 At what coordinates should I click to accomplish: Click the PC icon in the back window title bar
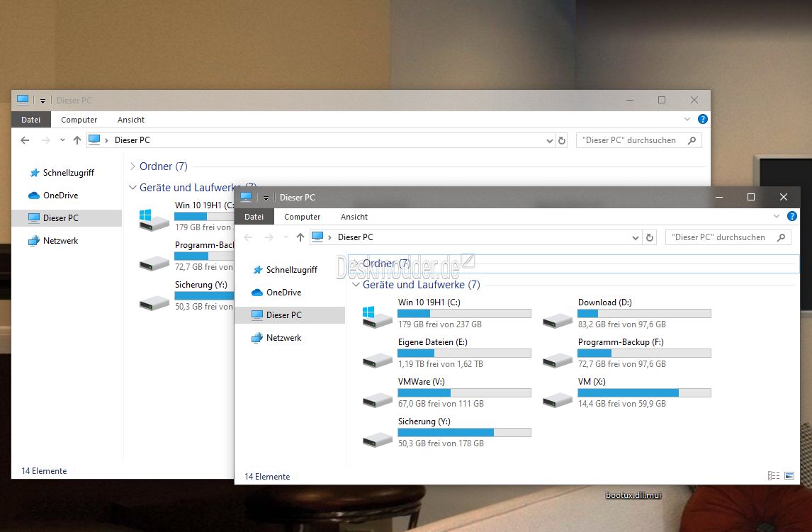(23, 100)
